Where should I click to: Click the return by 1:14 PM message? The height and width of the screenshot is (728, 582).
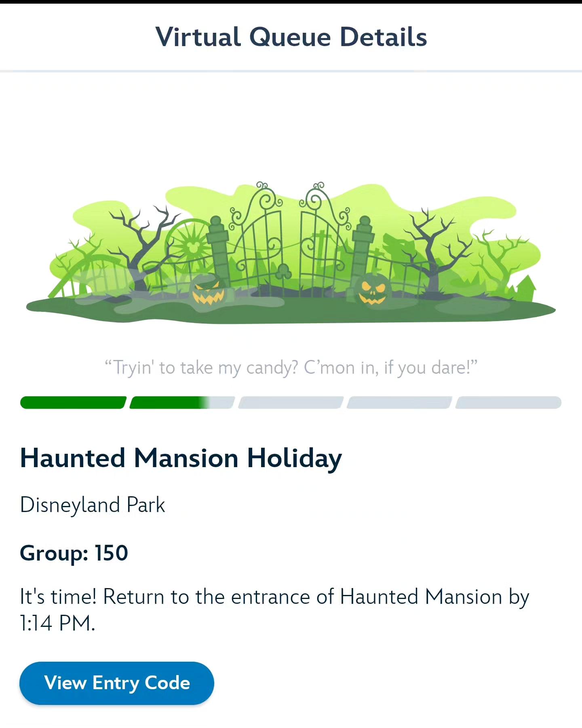tap(275, 610)
